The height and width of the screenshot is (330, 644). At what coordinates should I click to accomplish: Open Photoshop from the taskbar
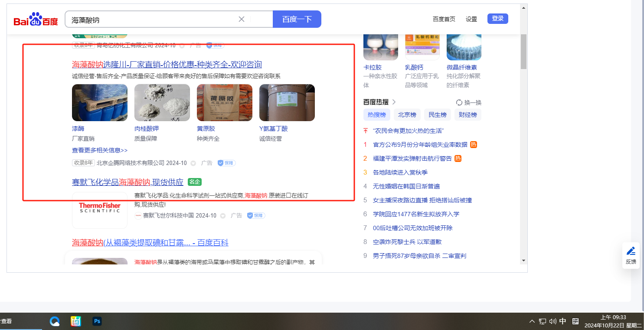coord(97,321)
